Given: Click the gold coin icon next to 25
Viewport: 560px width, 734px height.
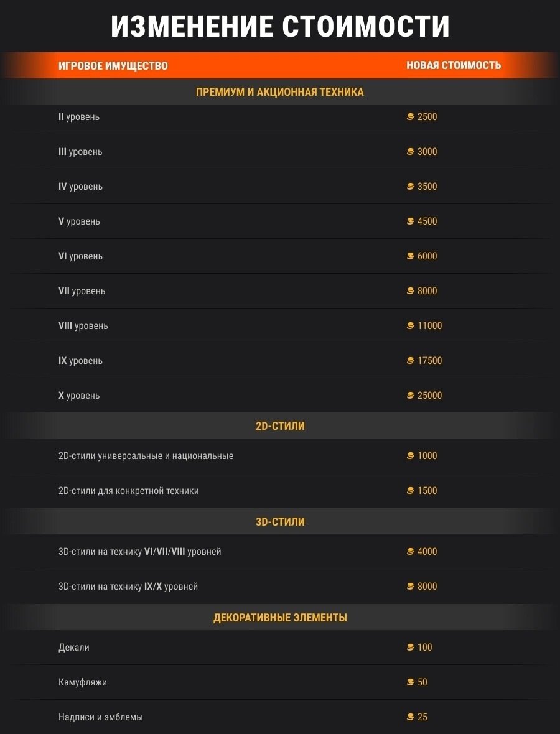Looking at the screenshot, I should point(411,717).
